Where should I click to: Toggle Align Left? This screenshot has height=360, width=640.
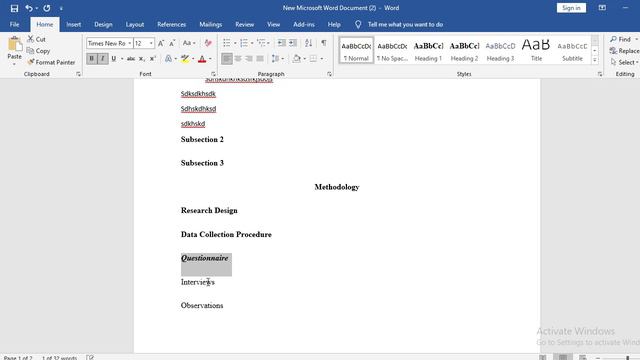click(227, 59)
